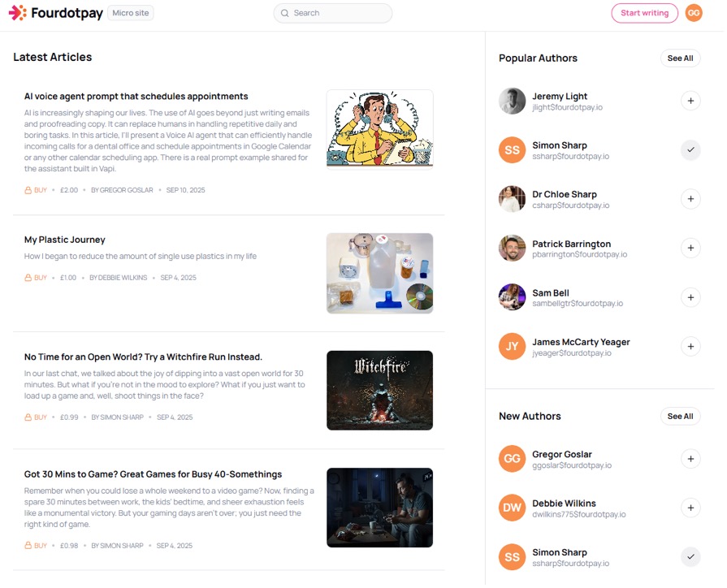The height and width of the screenshot is (588, 727).
Task: Buy the Got 30 Mins to Game article
Action: click(x=37, y=547)
